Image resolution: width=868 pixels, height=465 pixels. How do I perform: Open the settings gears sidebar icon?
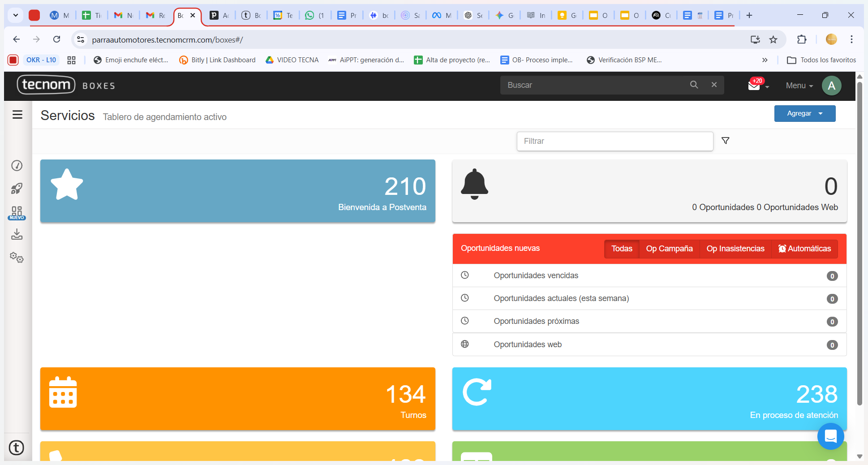point(17,258)
